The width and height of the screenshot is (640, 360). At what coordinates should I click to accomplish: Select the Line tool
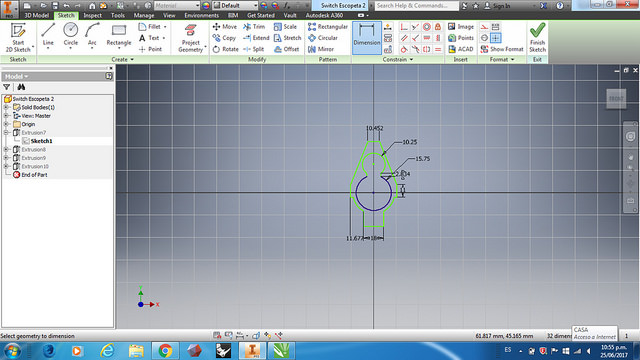tap(48, 35)
